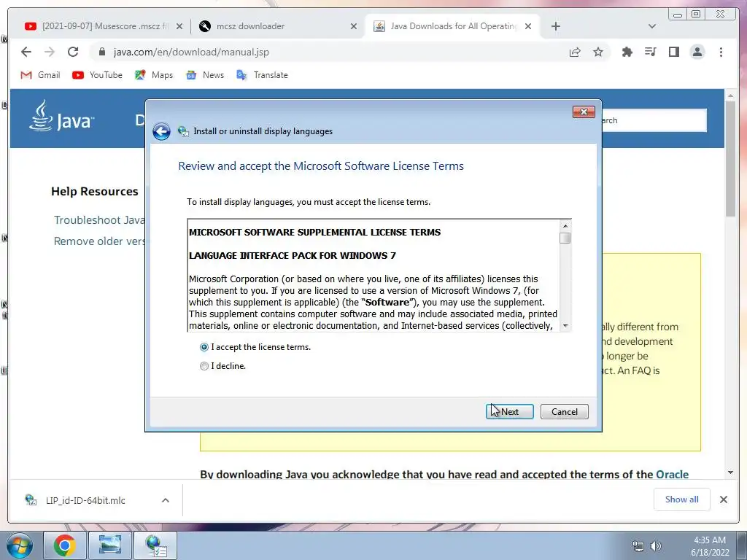The height and width of the screenshot is (560, 747).
Task: Click the 'Help Resources' heading
Action: tap(94, 192)
